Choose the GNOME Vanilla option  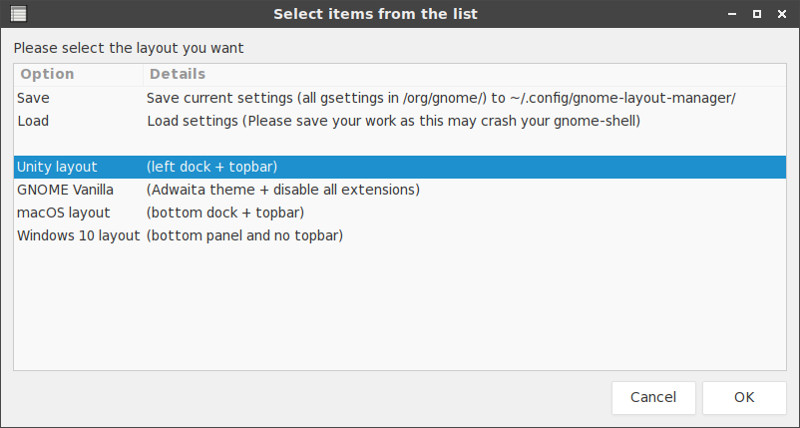coord(400,190)
